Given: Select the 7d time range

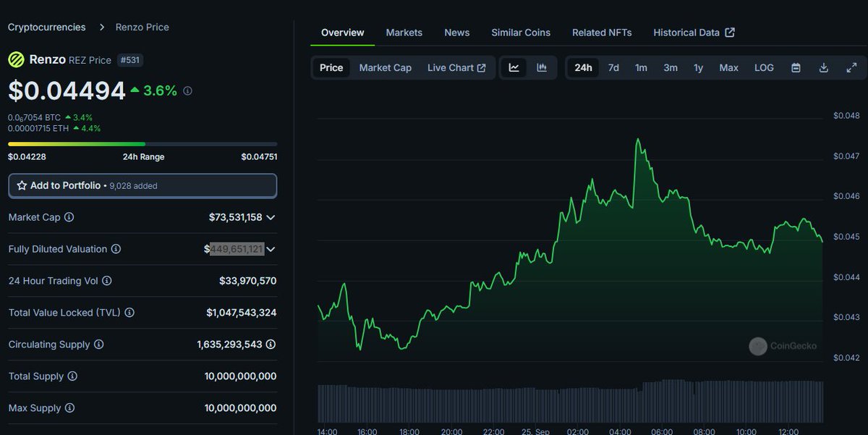Looking at the screenshot, I should [x=613, y=67].
